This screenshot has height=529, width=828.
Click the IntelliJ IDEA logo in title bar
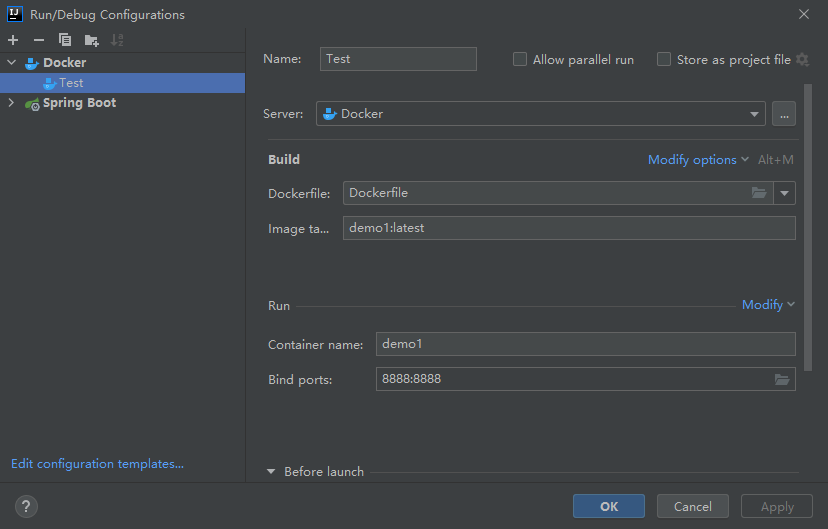coord(15,14)
